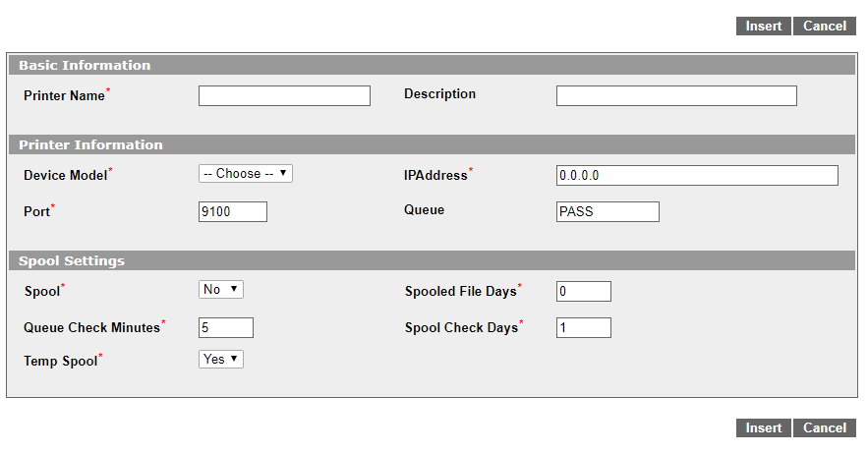The image size is (868, 454).
Task: Click the bottom Cancel button
Action: click(x=825, y=428)
